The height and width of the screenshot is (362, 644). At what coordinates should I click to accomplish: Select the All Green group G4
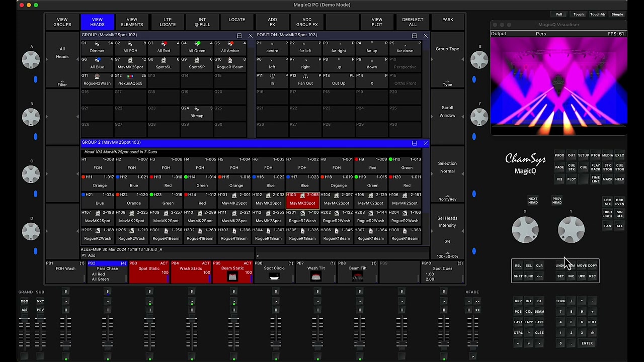tap(197, 47)
